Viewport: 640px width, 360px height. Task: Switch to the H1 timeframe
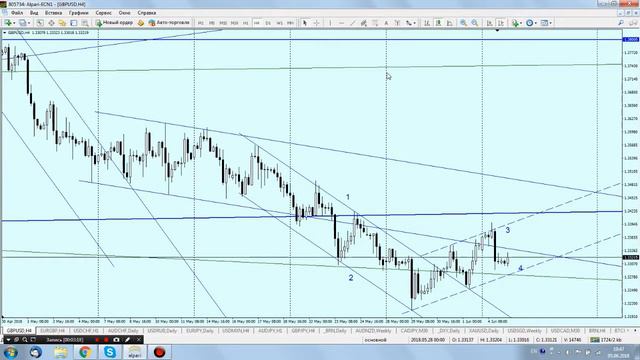pyautogui.click(x=245, y=23)
